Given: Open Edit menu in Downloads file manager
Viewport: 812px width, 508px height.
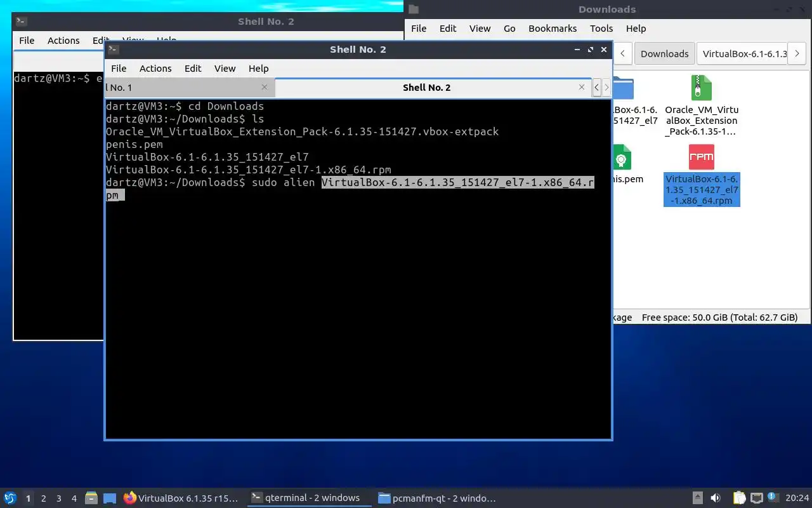Looking at the screenshot, I should coord(448,28).
